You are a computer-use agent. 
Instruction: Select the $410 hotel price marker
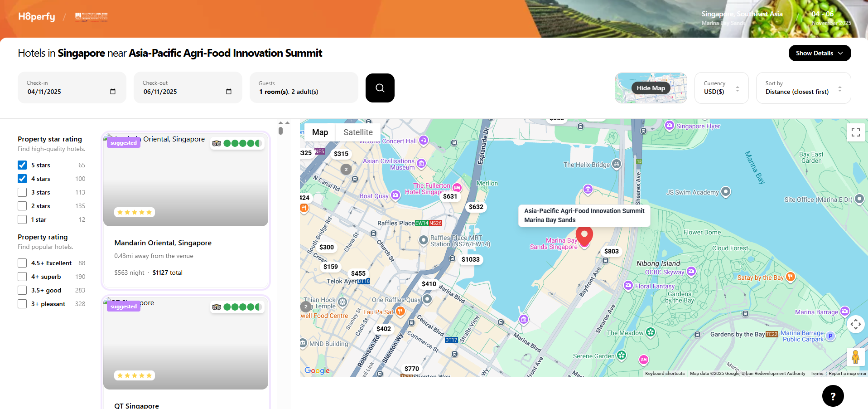[429, 284]
